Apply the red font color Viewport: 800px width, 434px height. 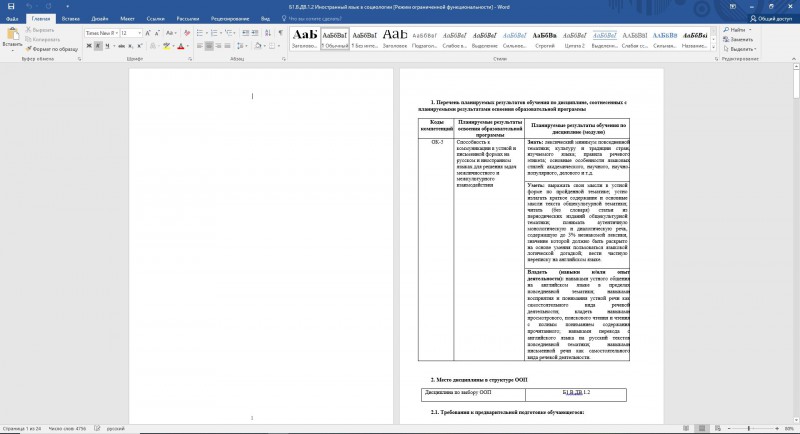(181, 46)
